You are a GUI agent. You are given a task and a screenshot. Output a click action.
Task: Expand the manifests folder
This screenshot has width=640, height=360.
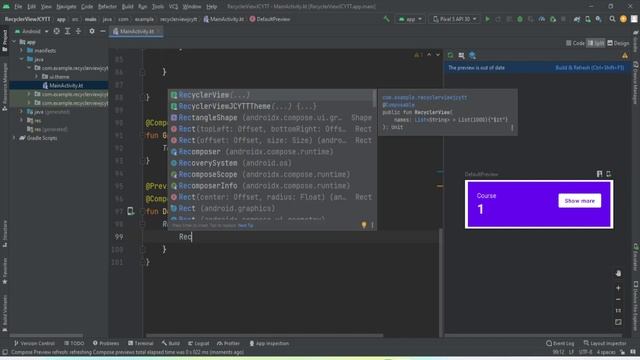[x=22, y=51]
